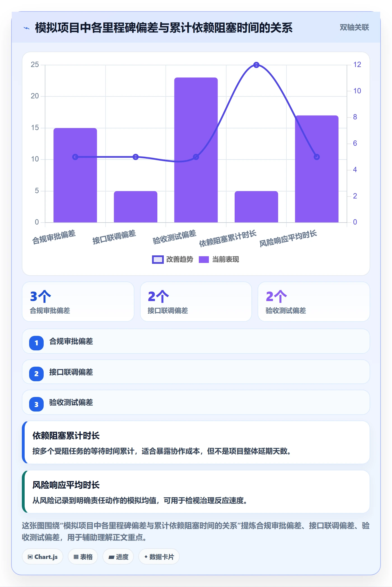Click the x-axis label 风险响应平均时长
Image resolution: width=392 pixels, height=587 pixels.
pyautogui.click(x=288, y=238)
